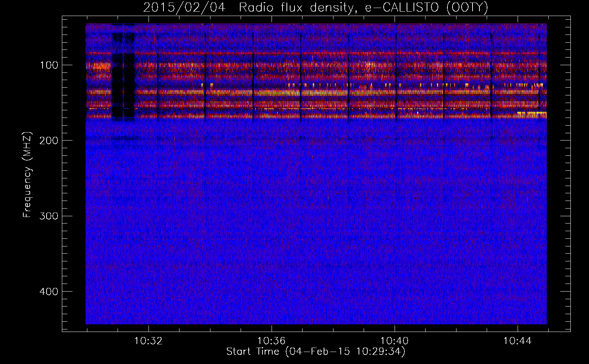
Task: Click the bright yellow streak at the 10:44 band edge
Action: click(532, 114)
